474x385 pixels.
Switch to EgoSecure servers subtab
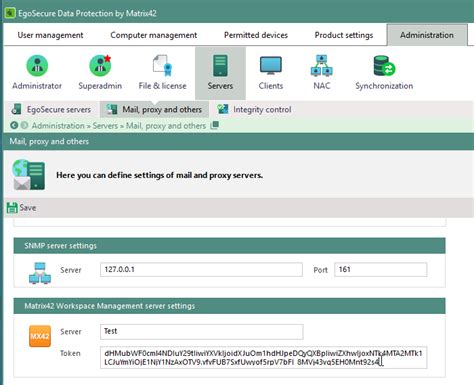click(x=51, y=109)
